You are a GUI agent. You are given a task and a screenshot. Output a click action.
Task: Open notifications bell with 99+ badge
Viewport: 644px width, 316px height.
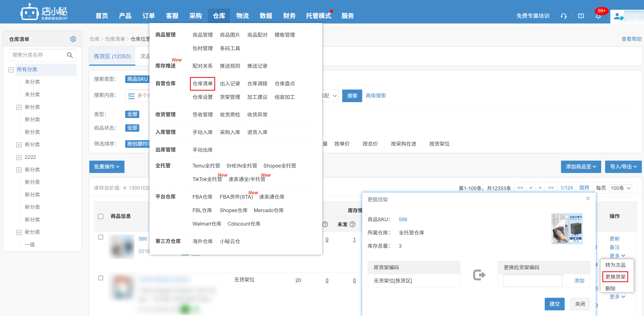point(598,16)
